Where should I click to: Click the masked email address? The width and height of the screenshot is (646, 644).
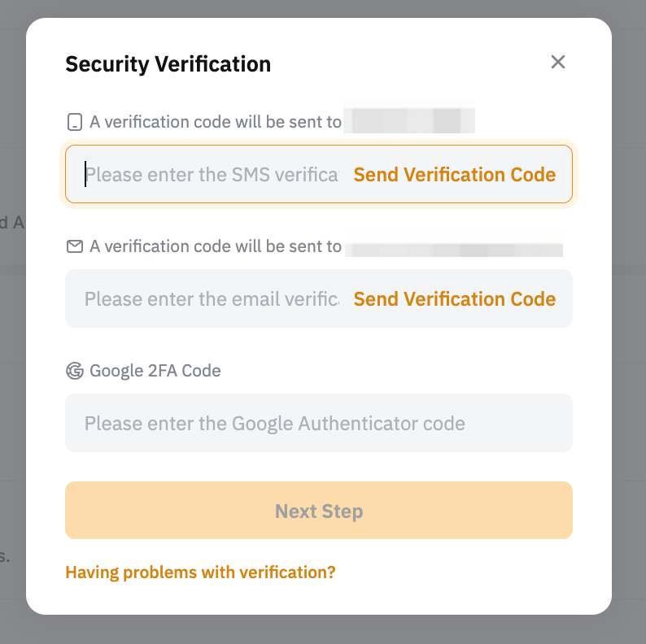click(453, 246)
